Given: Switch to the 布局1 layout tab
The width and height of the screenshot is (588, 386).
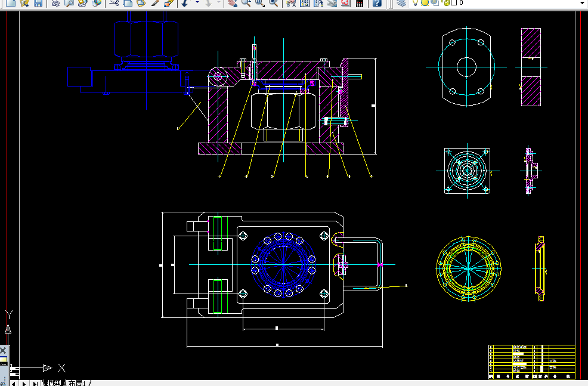Looking at the screenshot, I should pyautogui.click(x=77, y=383).
